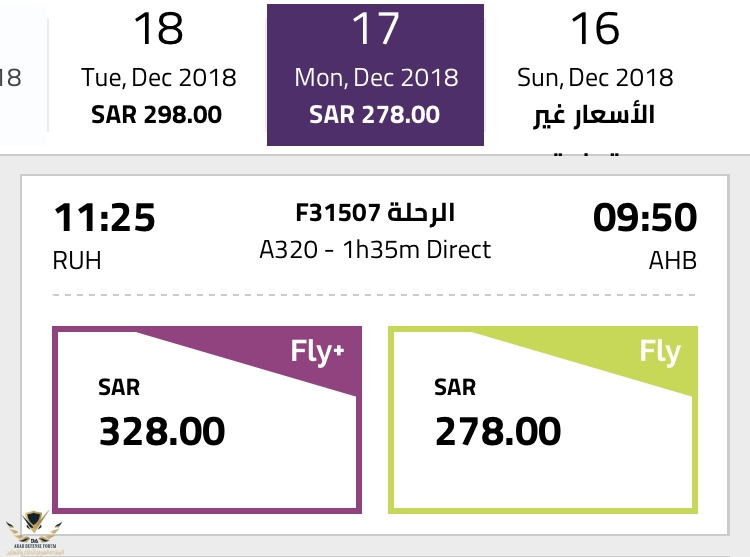The height and width of the screenshot is (557, 750).
Task: Click flight number F31507 heading
Action: tap(375, 212)
